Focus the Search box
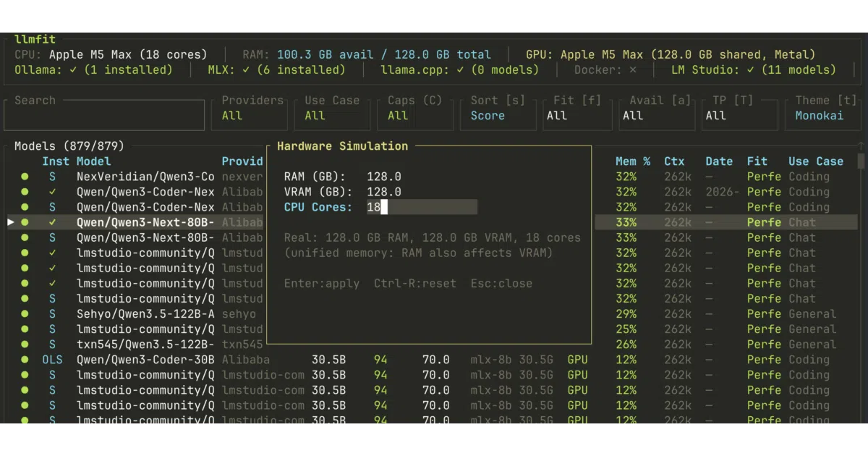This screenshot has height=456, width=868. [104, 115]
